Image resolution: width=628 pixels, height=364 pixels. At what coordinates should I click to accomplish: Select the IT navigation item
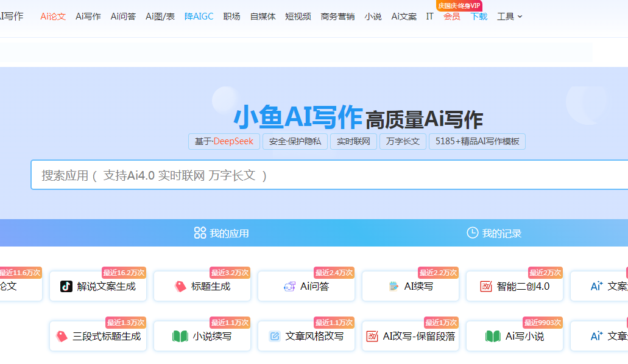click(430, 16)
